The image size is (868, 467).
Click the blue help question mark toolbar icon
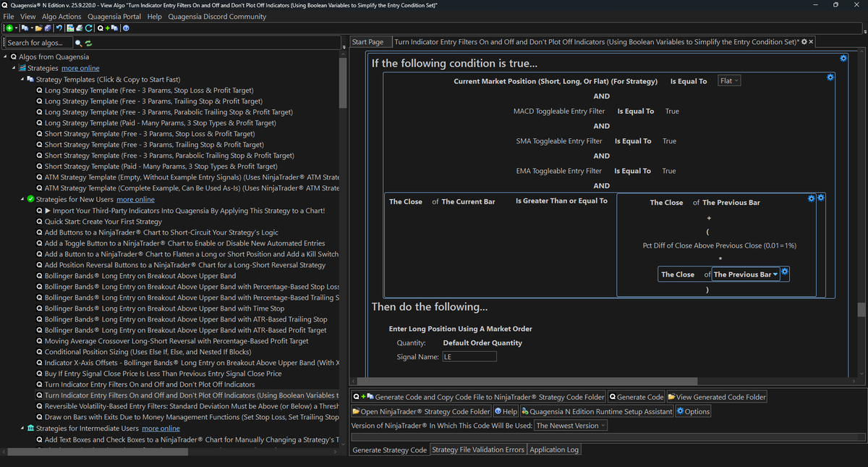pyautogui.click(x=126, y=28)
